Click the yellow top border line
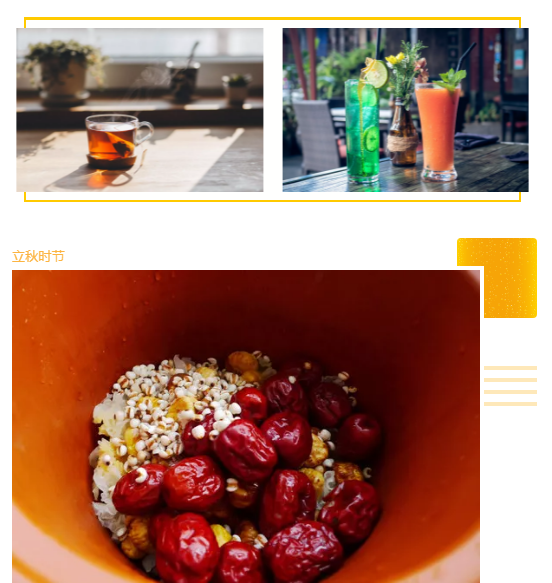 (272, 18)
